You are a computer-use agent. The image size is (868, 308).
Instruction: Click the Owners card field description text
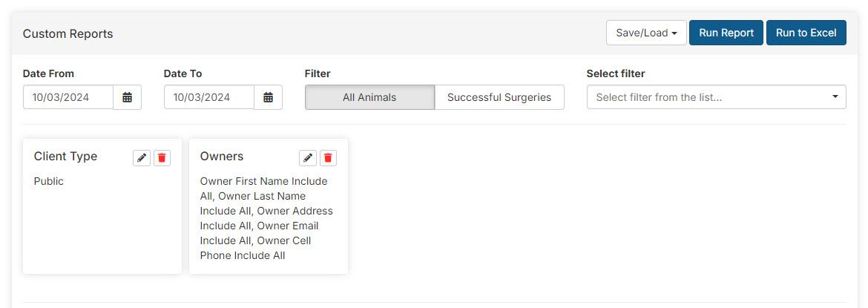(x=266, y=218)
